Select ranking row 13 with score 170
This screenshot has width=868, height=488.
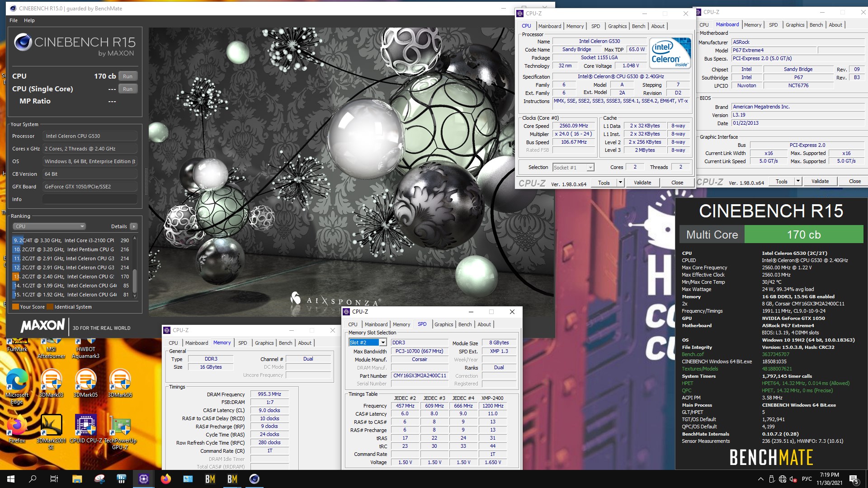pos(71,277)
